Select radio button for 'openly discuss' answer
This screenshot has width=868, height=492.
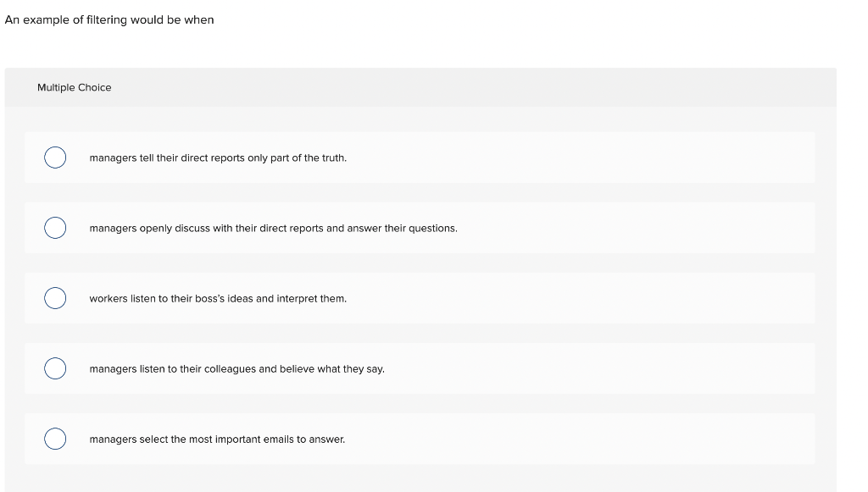pos(55,228)
